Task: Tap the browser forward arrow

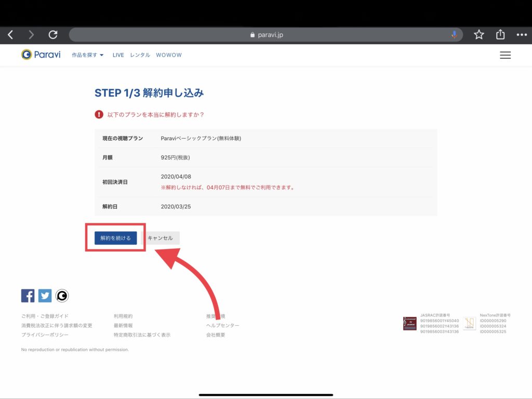Action: (31, 35)
